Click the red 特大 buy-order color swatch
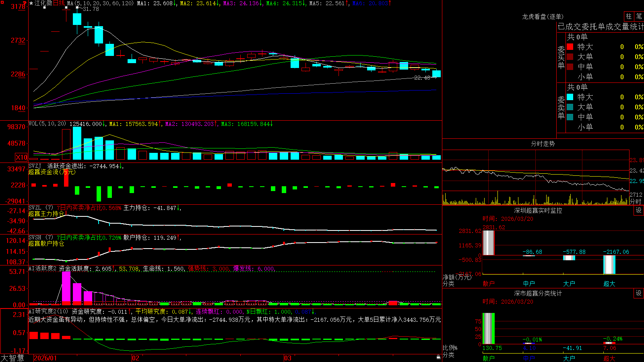 tap(570, 47)
